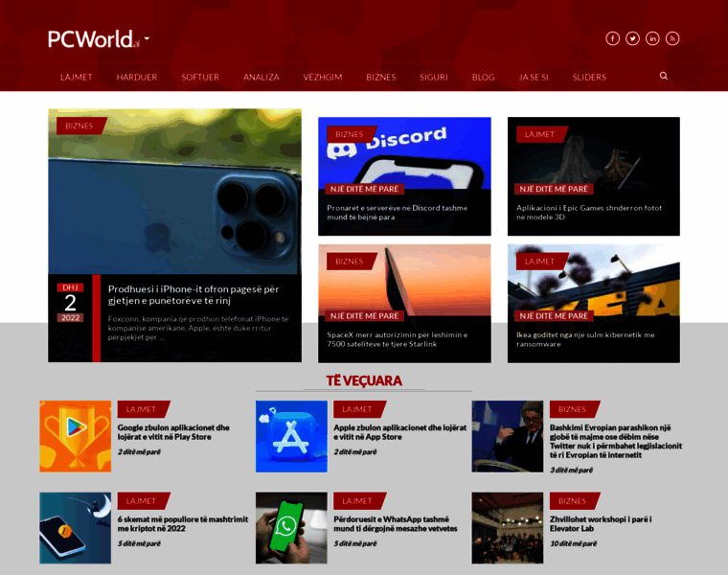The image size is (728, 575).
Task: Open the 6 crypto scams 2022 headline
Action: pos(182,524)
